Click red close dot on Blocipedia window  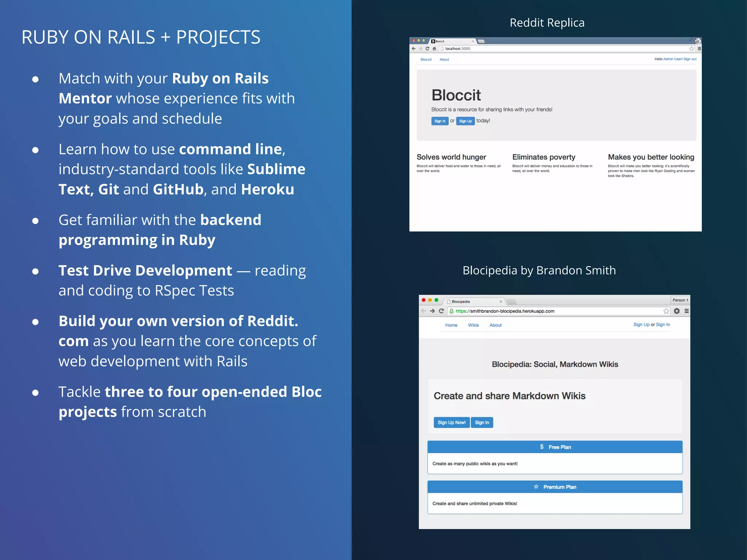pos(423,300)
